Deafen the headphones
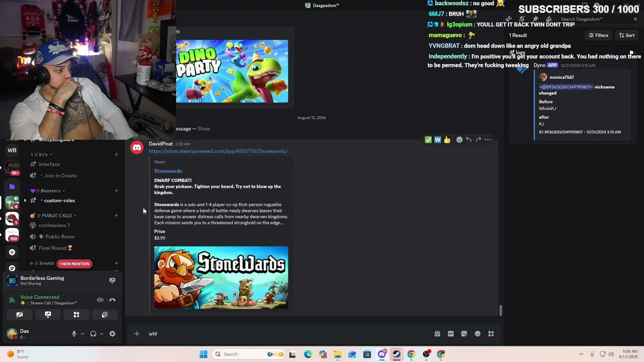Viewport: 644px width, 362px height. pyautogui.click(x=93, y=334)
